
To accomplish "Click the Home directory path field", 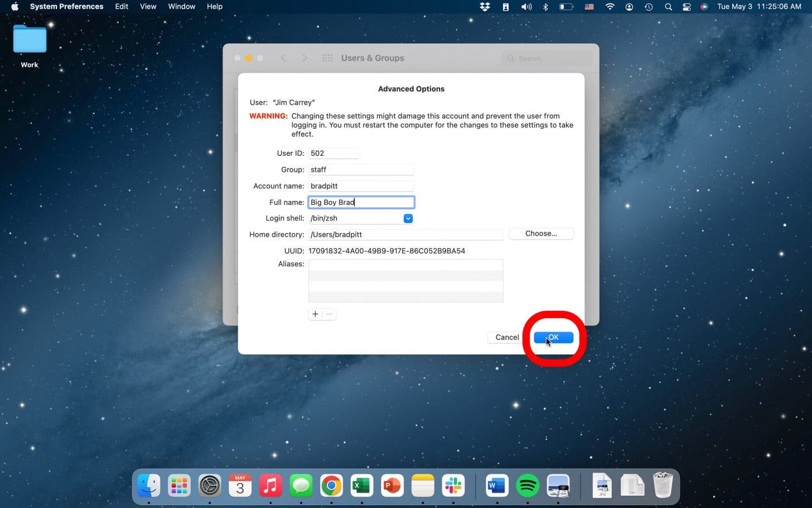I will pos(405,234).
